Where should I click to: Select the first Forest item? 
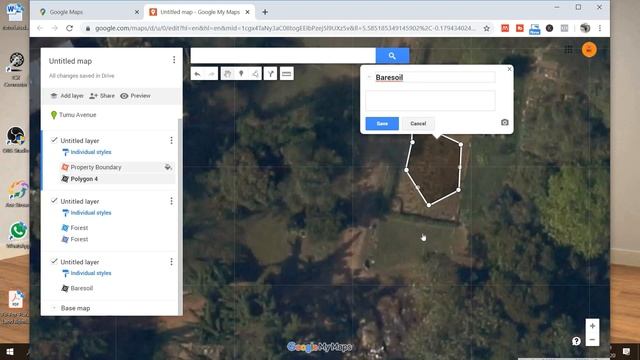[79, 228]
